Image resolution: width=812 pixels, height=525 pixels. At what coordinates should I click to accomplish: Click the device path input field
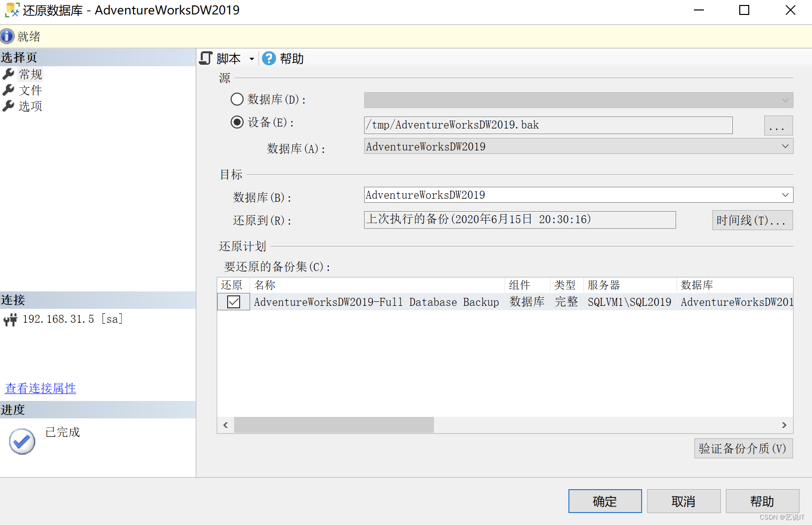point(548,125)
